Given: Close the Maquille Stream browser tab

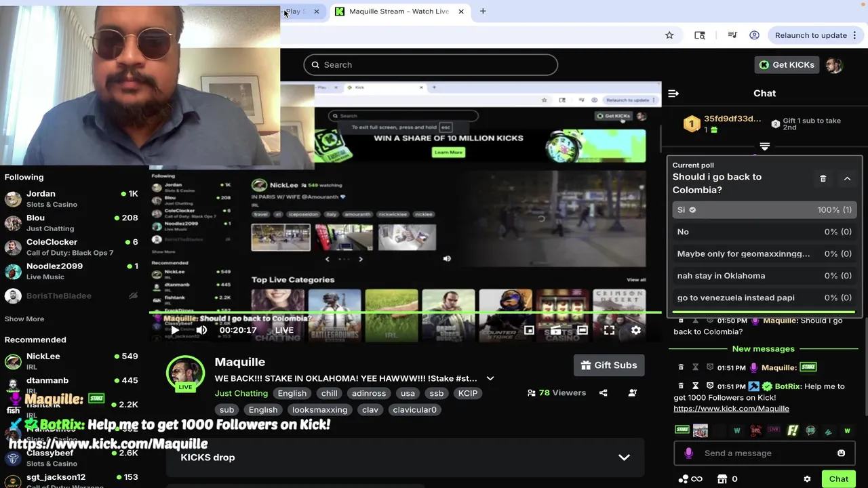Looking at the screenshot, I should click(461, 12).
